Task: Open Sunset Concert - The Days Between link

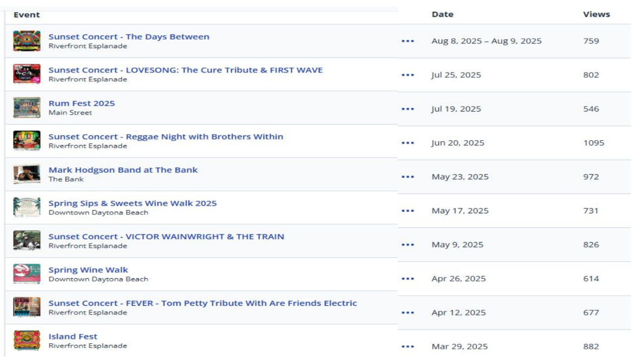Action: [x=129, y=37]
